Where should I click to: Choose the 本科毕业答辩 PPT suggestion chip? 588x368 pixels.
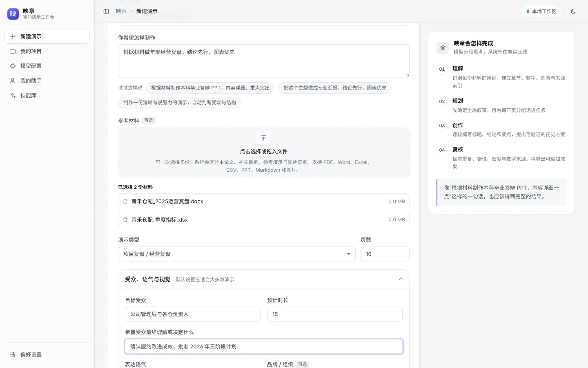pyautogui.click(x=210, y=88)
